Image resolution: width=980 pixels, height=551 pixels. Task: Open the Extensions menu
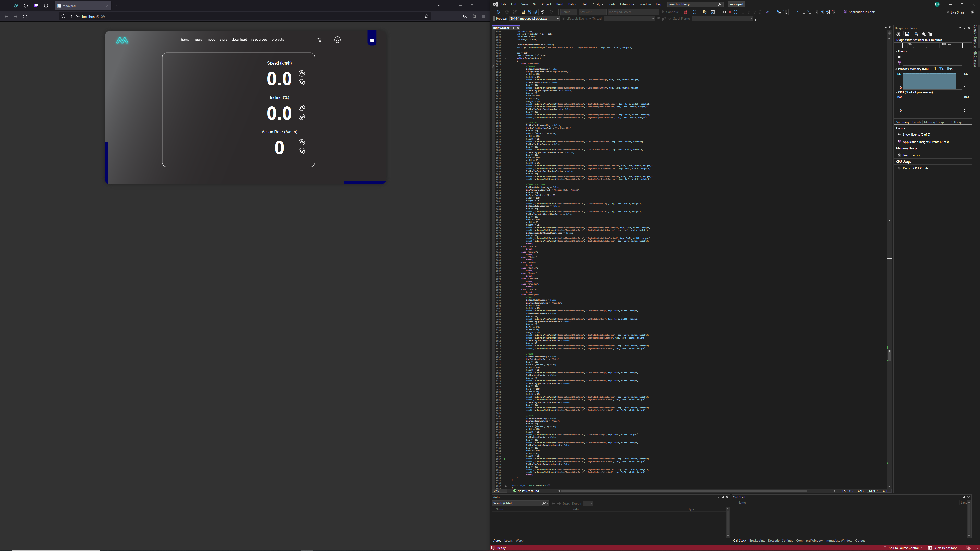[x=627, y=4]
